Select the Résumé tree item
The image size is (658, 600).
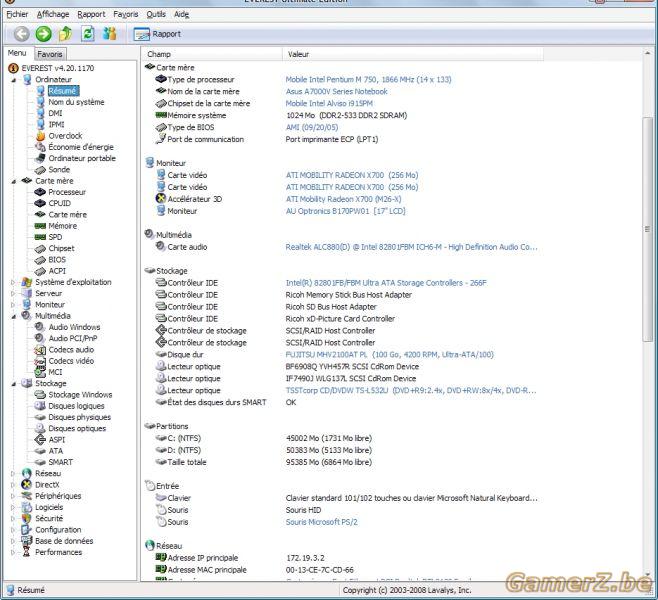(x=62, y=91)
